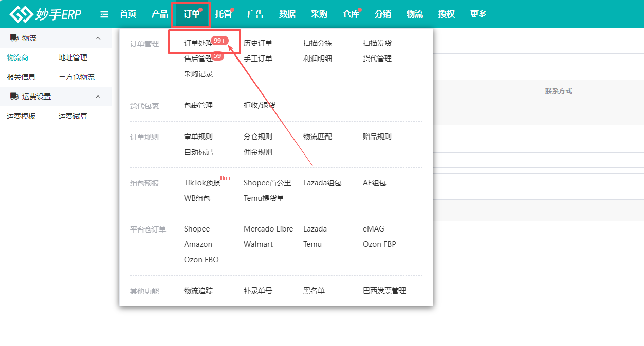Go to 运费模板 in the sidebar
This screenshot has width=644, height=346.
coord(21,116)
